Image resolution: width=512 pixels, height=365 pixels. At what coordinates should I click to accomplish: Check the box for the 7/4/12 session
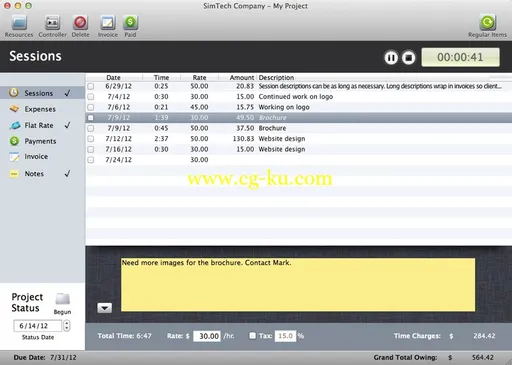point(91,97)
